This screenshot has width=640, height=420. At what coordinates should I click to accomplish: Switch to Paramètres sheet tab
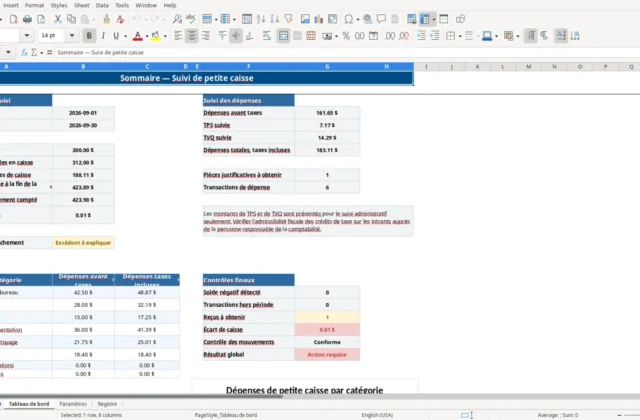pos(73,404)
